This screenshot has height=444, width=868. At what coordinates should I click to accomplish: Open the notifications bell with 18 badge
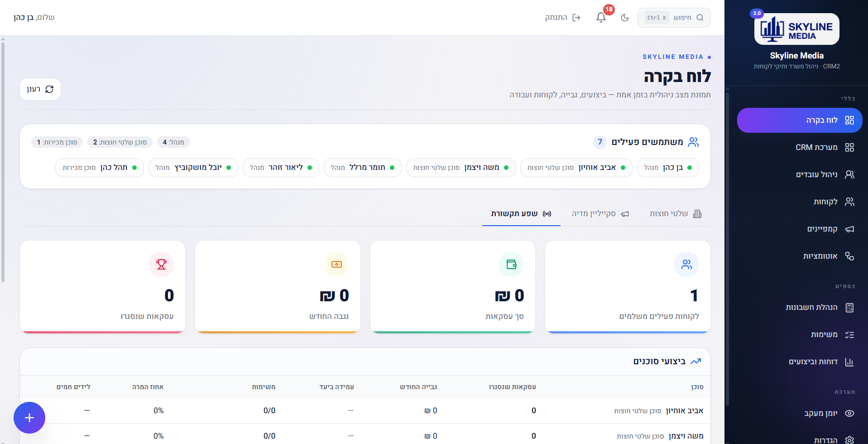click(601, 18)
